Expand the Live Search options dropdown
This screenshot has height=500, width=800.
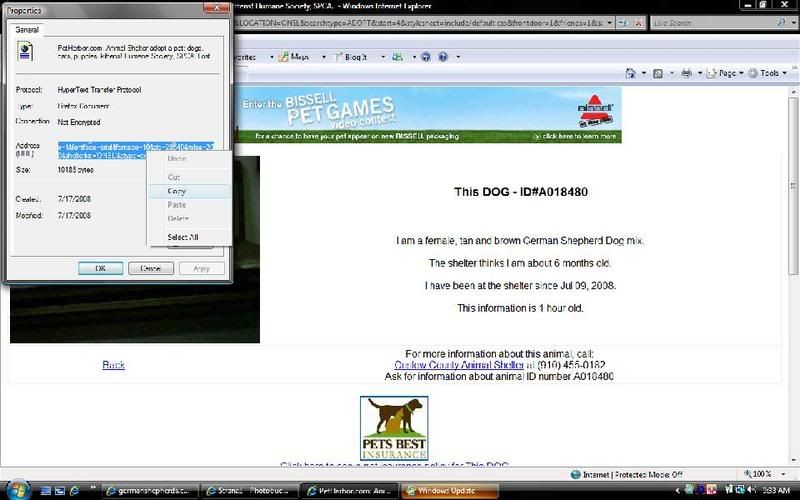[x=792, y=22]
